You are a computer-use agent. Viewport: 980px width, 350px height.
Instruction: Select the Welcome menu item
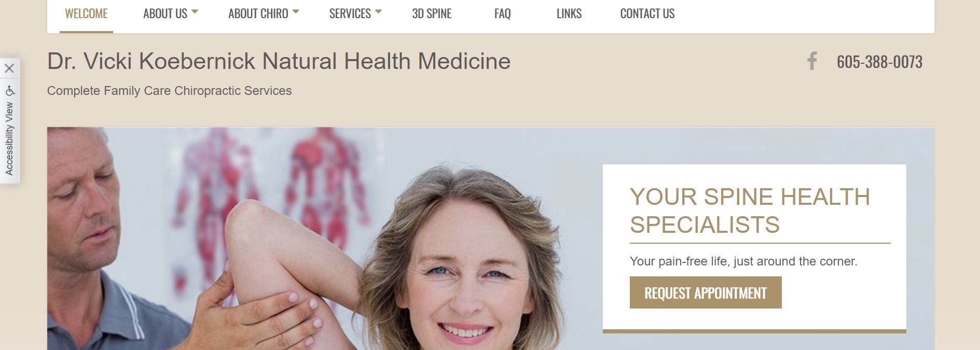click(x=86, y=13)
